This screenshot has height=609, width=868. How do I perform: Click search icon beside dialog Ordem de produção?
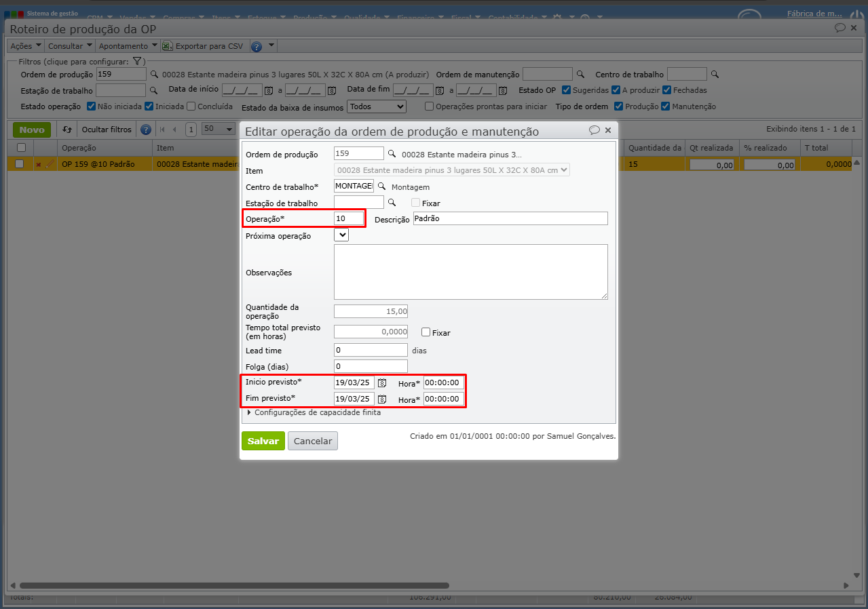[x=392, y=153]
